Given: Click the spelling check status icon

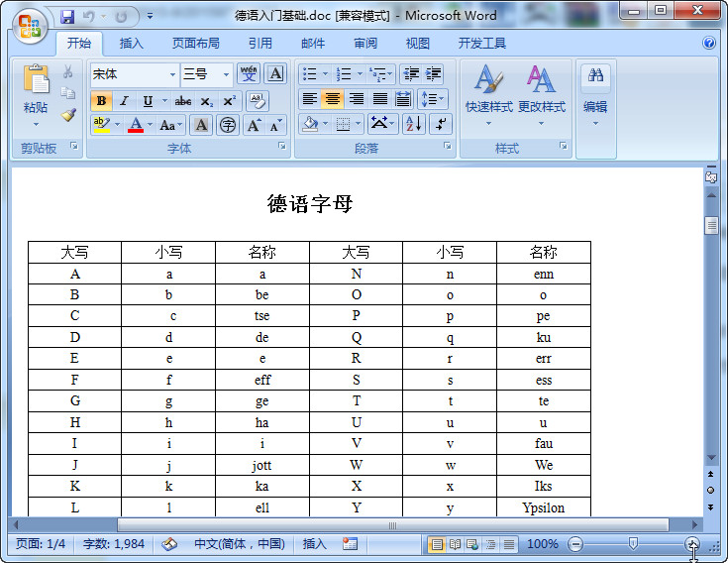Looking at the screenshot, I should point(169,543).
